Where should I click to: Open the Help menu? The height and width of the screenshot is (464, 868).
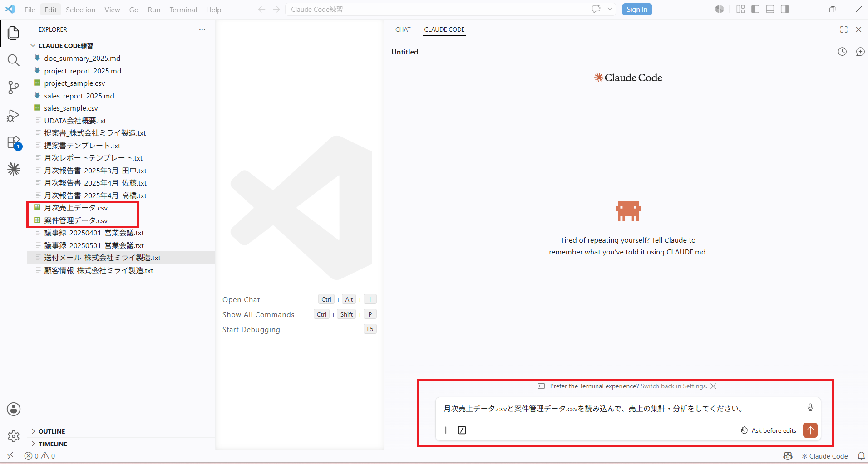[x=213, y=10]
